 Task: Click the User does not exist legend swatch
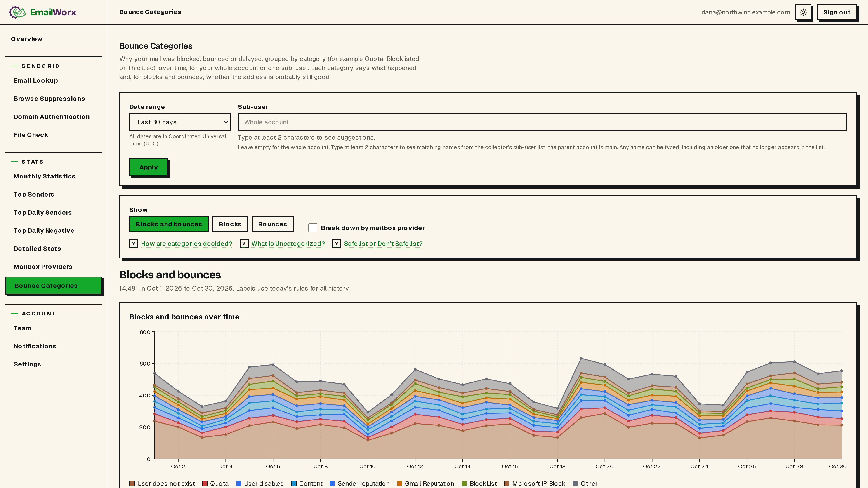(x=132, y=484)
